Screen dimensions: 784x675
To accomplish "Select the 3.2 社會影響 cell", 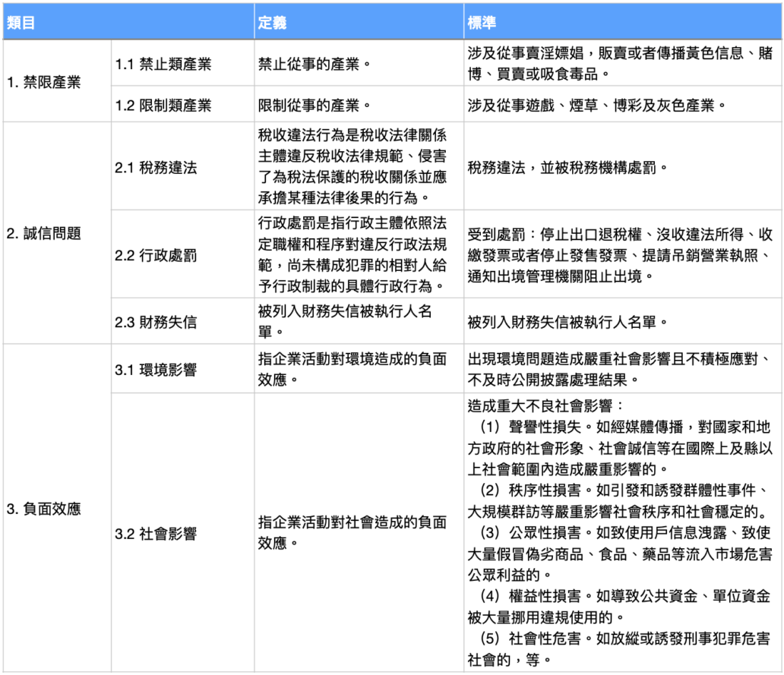I will click(156, 533).
